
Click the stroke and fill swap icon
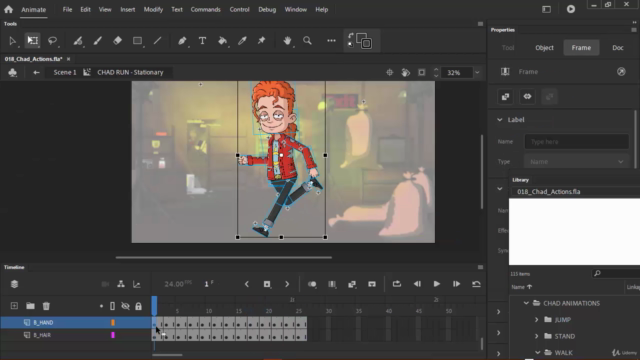click(x=351, y=36)
